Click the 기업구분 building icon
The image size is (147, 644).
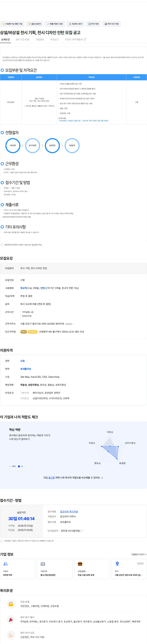[43, 564]
